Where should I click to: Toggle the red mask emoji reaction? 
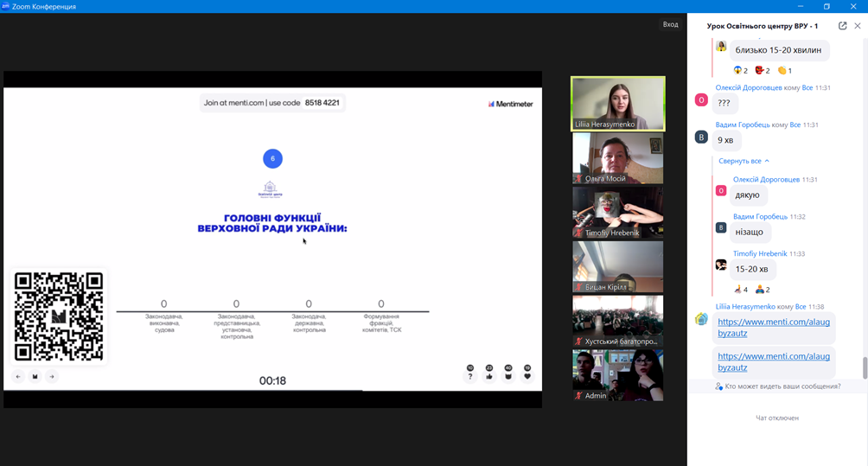click(x=762, y=71)
